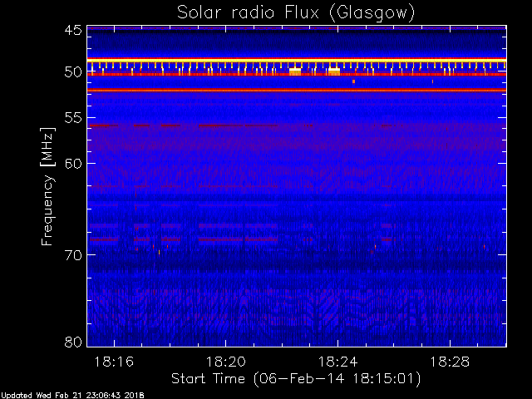Click the 'Solar radio Flux (Glasgow)' title
The width and height of the screenshot is (532, 399).
click(296, 13)
